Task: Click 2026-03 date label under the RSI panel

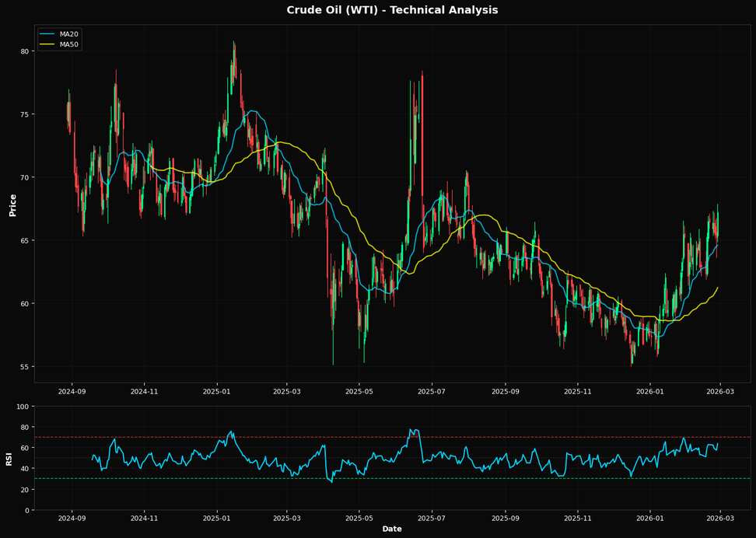Action: point(720,519)
